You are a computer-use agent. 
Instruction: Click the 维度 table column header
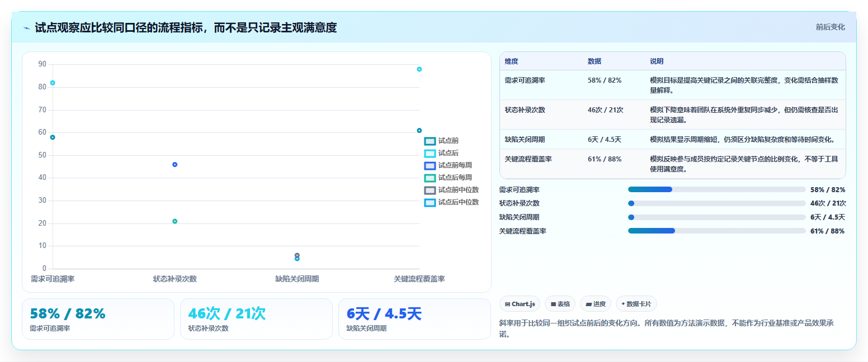coord(511,61)
